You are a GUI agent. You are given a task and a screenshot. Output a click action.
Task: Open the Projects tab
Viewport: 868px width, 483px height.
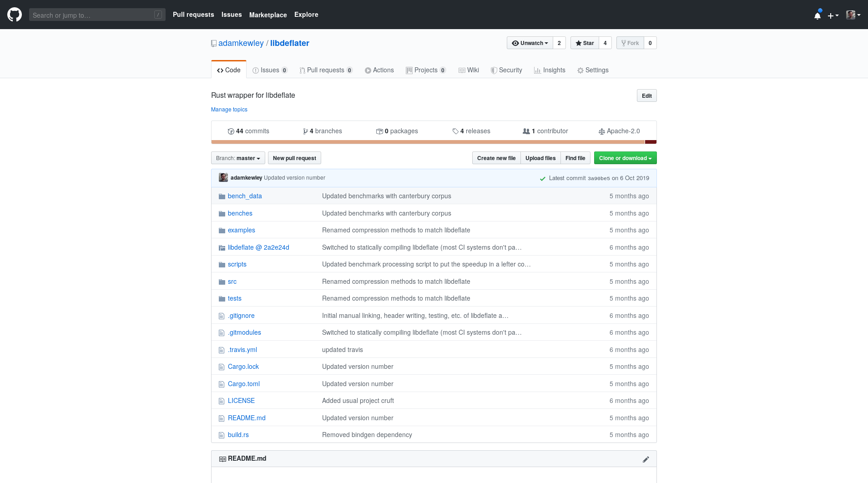426,70
